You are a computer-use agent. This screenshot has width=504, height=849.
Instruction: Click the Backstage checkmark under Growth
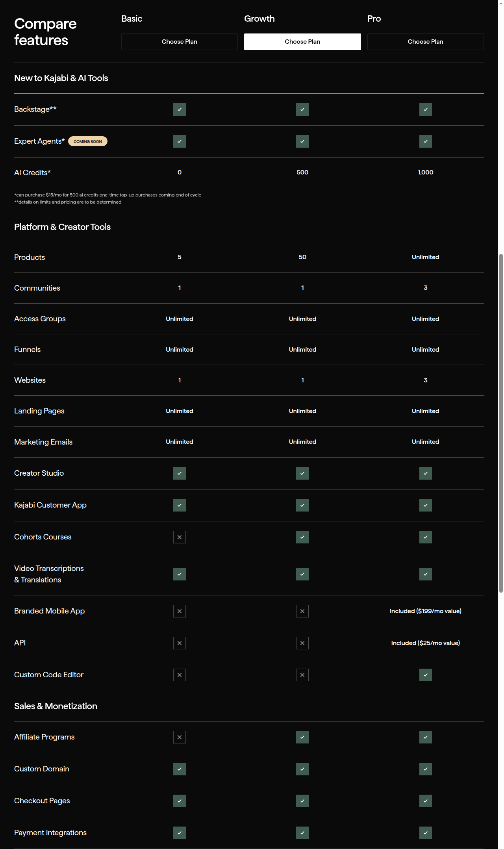302,109
